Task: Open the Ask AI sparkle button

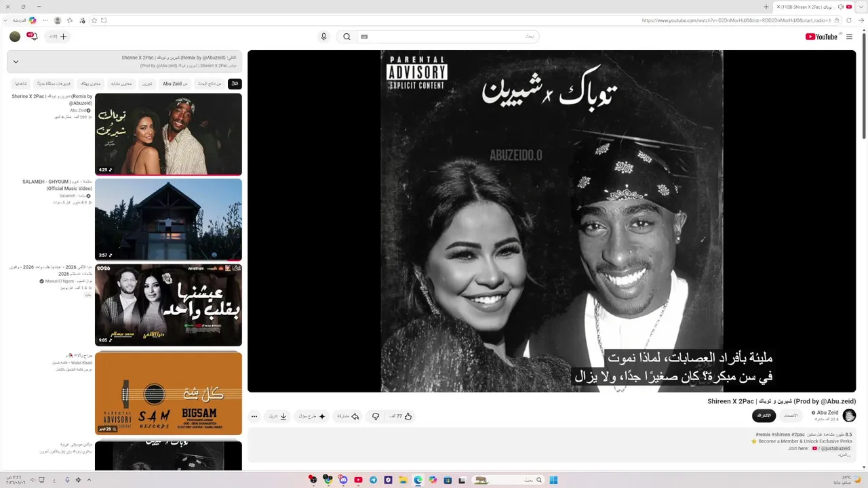Action: 313,416
